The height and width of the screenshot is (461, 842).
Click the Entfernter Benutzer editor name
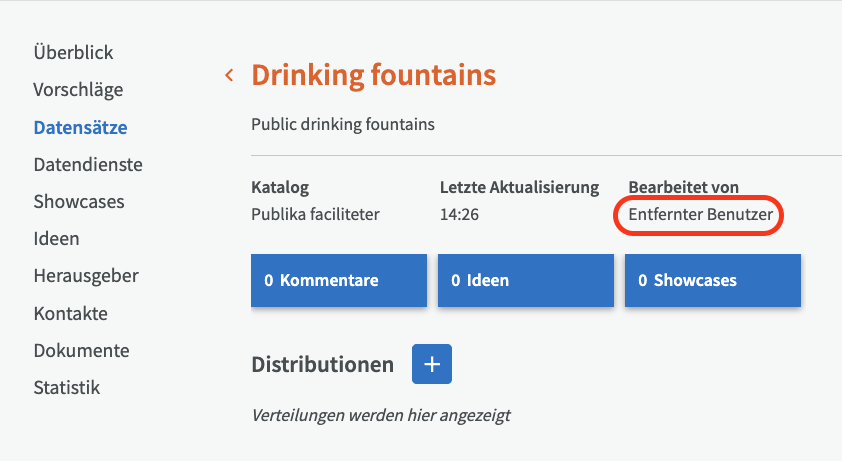coord(700,215)
